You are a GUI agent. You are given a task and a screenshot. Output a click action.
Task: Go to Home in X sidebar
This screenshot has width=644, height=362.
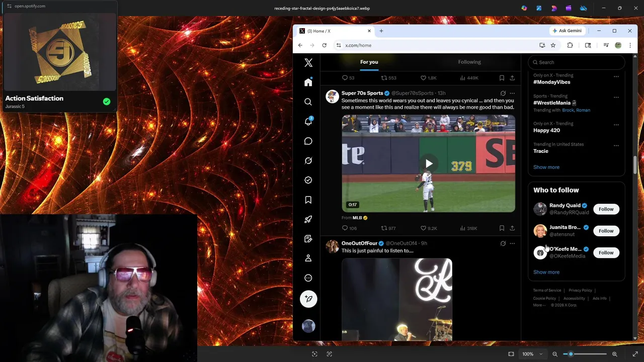308,82
